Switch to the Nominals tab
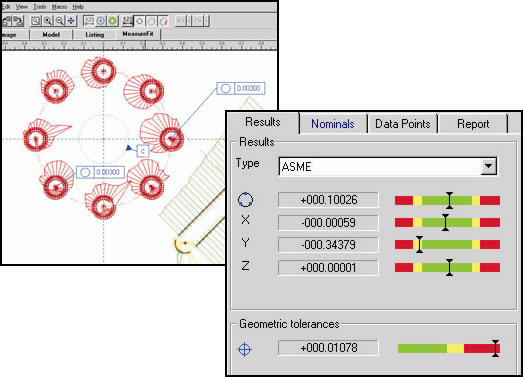This screenshot has width=523, height=377. (x=333, y=124)
